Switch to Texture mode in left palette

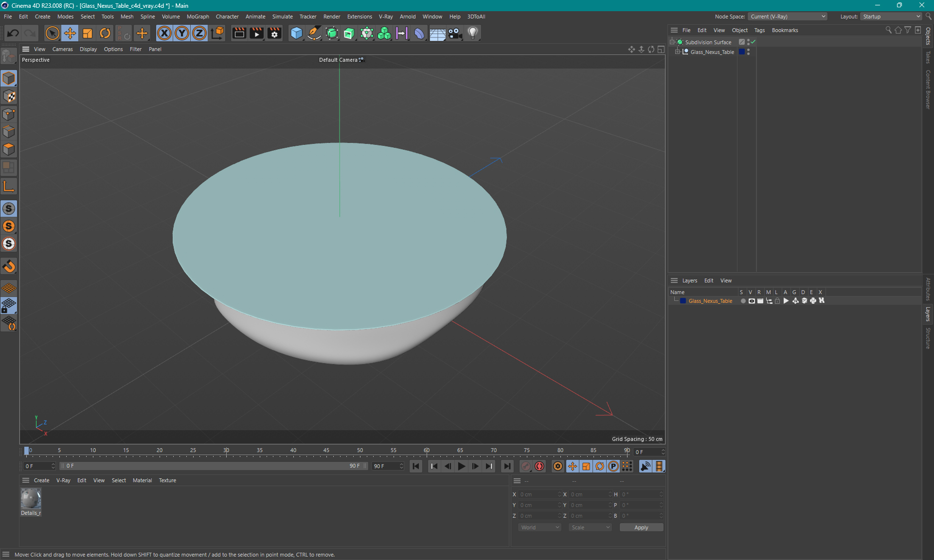[x=9, y=96]
